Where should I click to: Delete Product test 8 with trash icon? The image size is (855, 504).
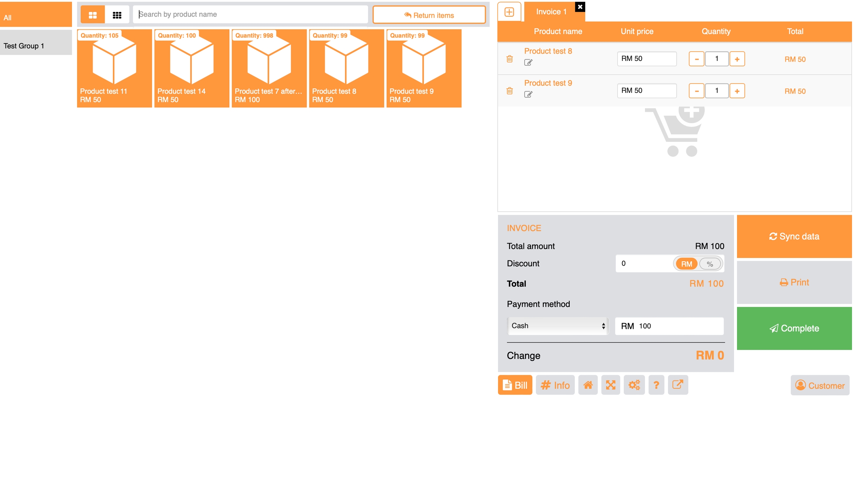(x=510, y=59)
